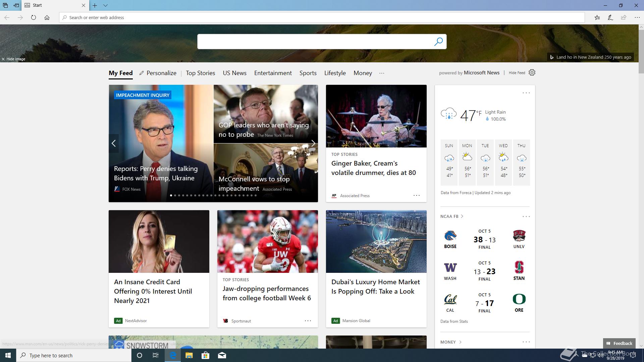Open File Explorer from taskbar
644x362 pixels.
[x=189, y=355]
